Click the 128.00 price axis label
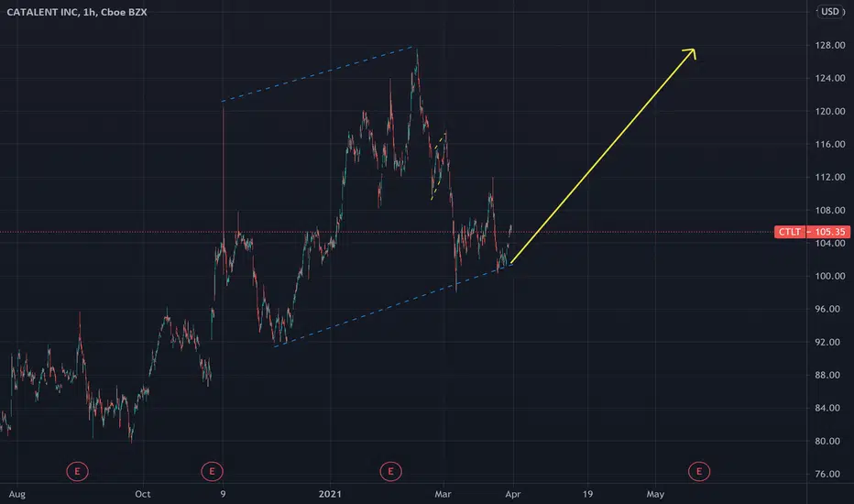The image size is (854, 504). [x=830, y=45]
